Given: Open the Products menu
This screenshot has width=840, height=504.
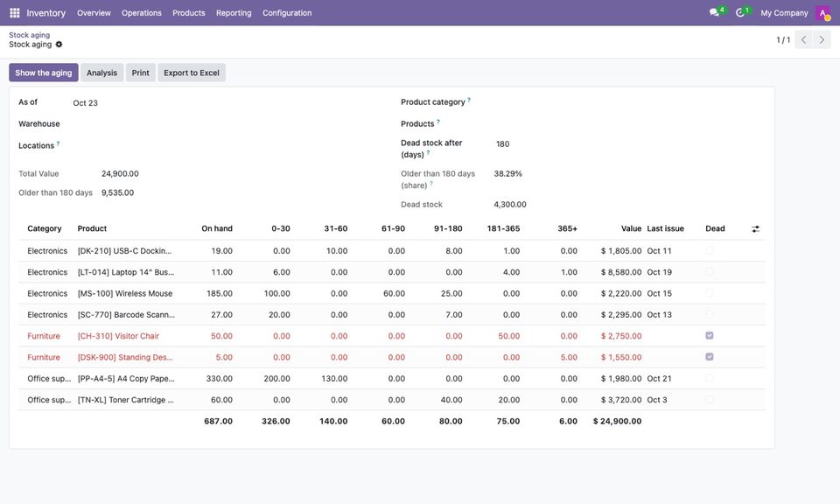Looking at the screenshot, I should (x=189, y=13).
